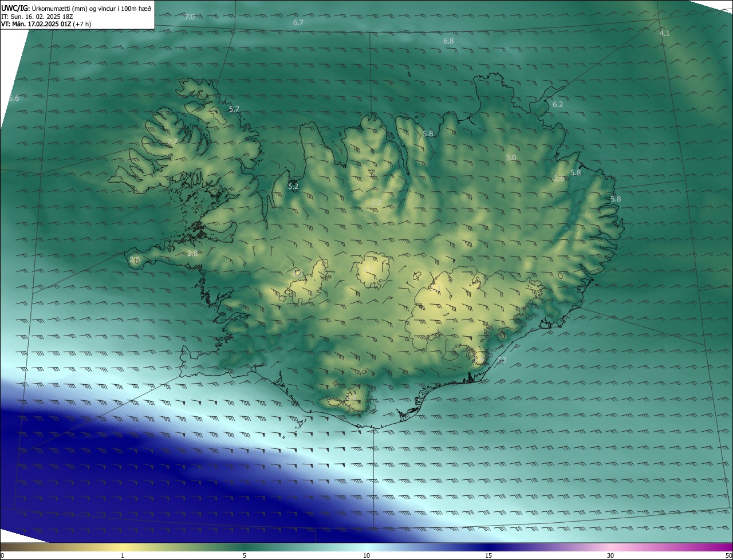Click the 6.8 value label on the map
This screenshot has width=733, height=560.
[448, 41]
